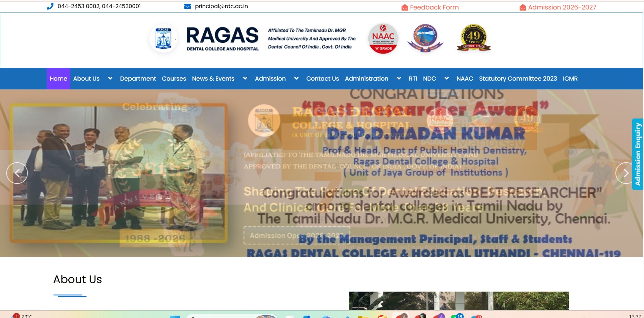The image size is (644, 318).
Task: Click the 'Affiliated To The Tamilnadu Dr. MGR' text
Action: [x=307, y=30]
